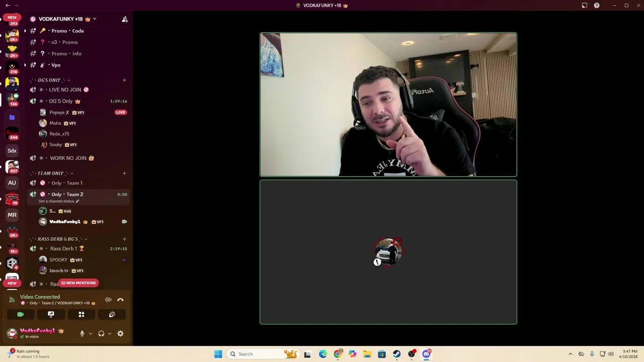
Task: Open the server with 79 badge
Action: tap(12, 199)
